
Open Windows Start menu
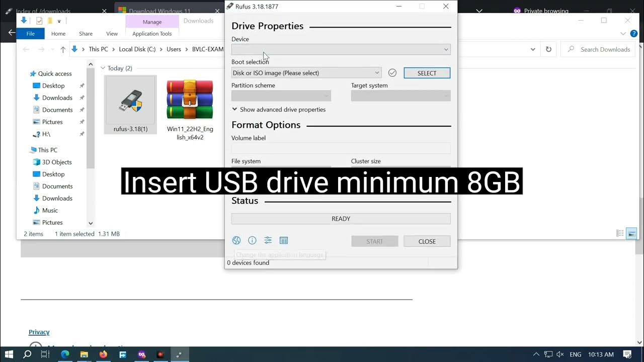(x=9, y=354)
